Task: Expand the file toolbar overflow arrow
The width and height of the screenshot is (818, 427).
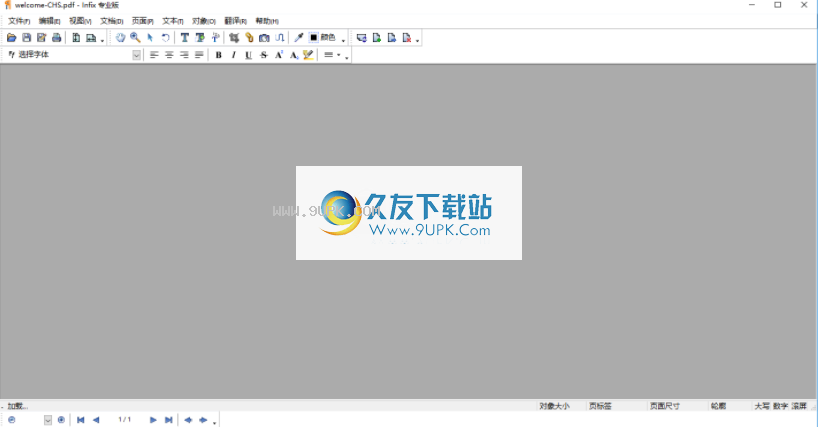Action: (102, 40)
